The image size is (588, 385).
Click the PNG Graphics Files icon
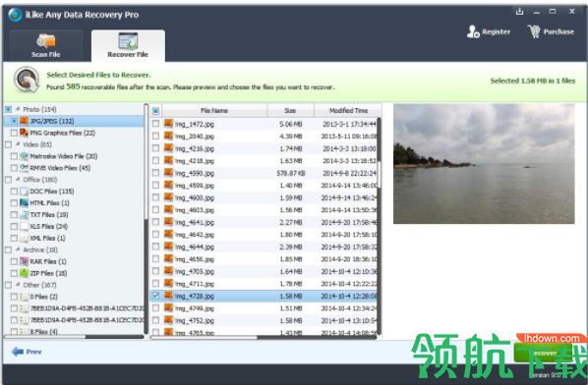click(24, 133)
